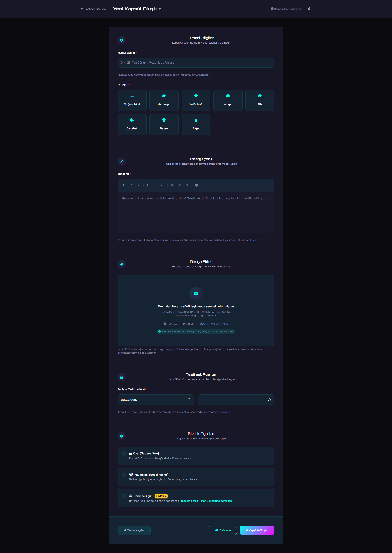Click the Kapsül Başlığı input field
Screen dimensions: 392x553
pyautogui.click(x=196, y=63)
